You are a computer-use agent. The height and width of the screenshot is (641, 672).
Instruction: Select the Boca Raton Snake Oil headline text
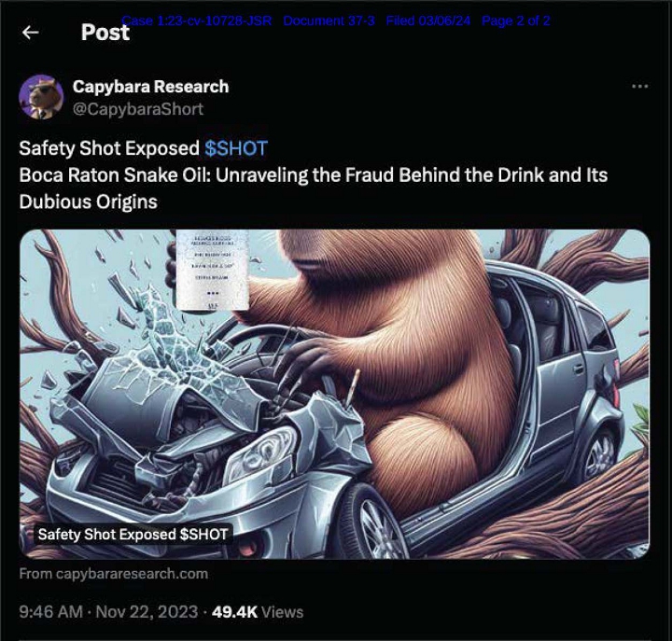(314, 175)
